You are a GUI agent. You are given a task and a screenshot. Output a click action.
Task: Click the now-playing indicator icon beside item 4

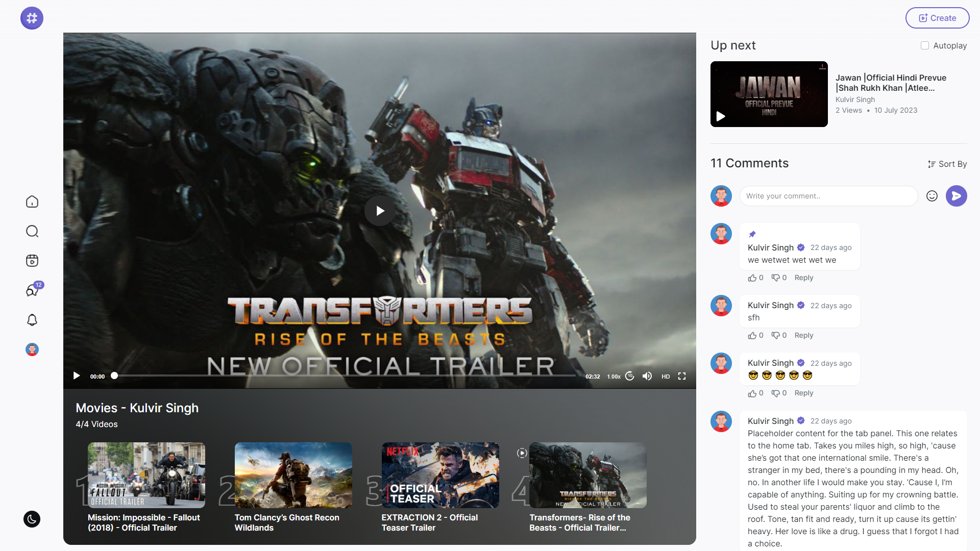(522, 453)
